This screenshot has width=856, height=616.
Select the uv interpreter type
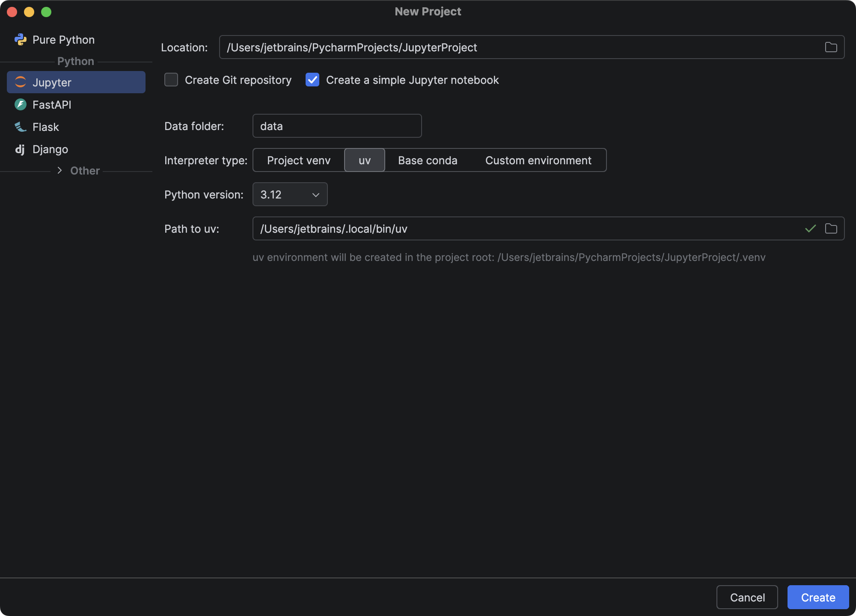(x=364, y=160)
